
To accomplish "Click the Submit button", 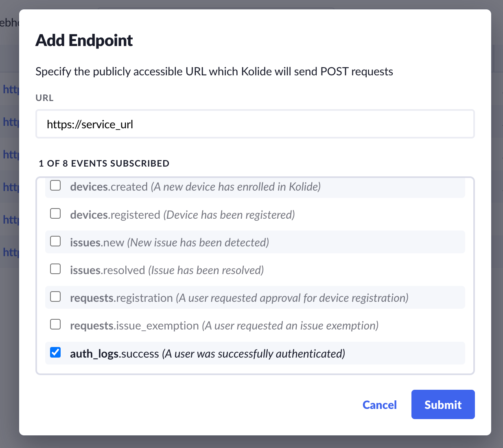I will tap(443, 404).
